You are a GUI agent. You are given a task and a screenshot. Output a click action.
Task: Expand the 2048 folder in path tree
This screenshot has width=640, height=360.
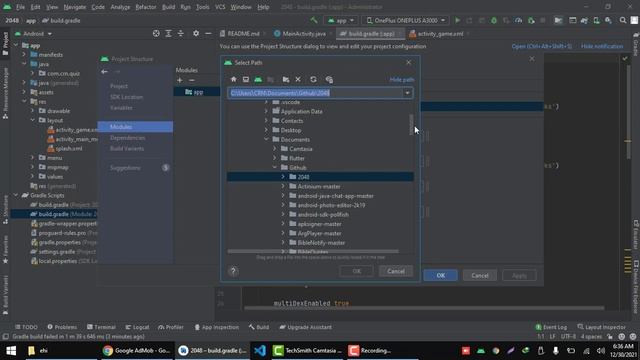point(283,177)
